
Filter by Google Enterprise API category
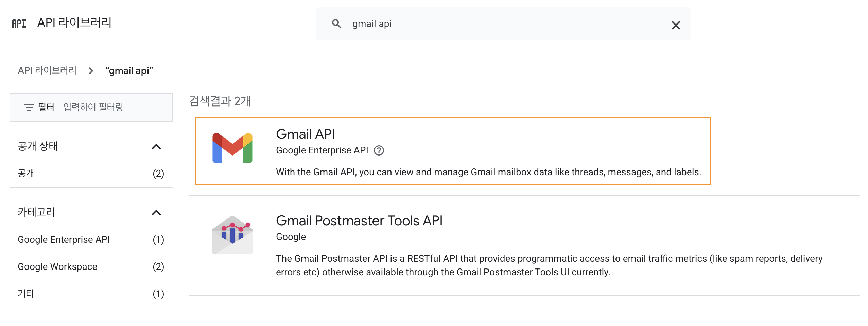pyautogui.click(x=64, y=240)
